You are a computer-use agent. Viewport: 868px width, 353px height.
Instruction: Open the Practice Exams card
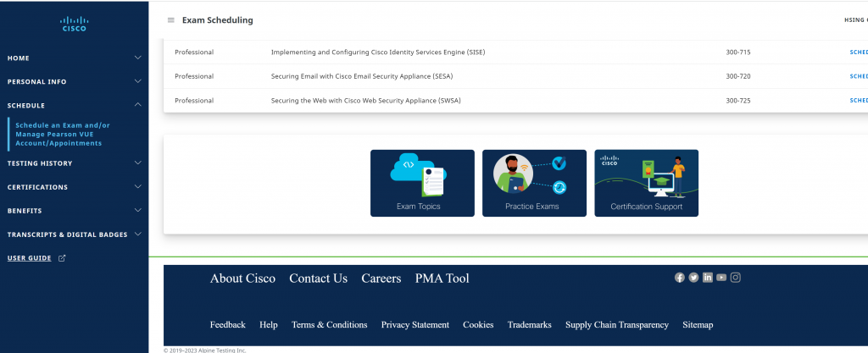pyautogui.click(x=534, y=183)
